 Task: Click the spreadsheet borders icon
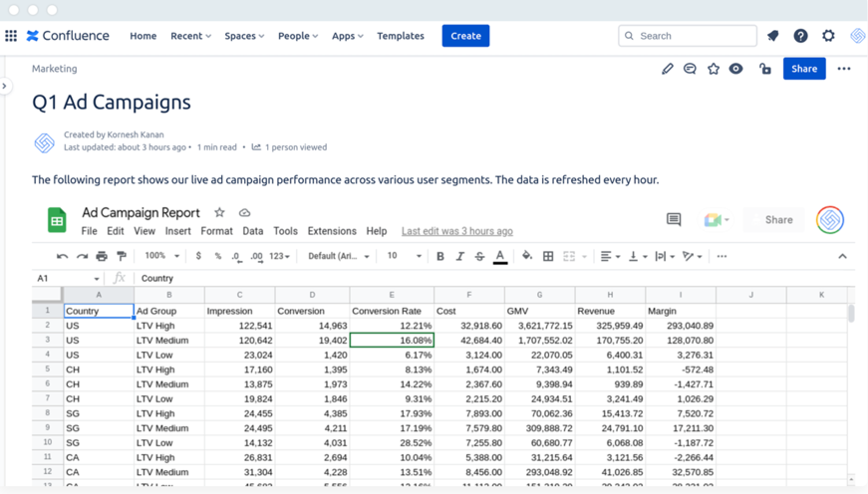click(548, 256)
